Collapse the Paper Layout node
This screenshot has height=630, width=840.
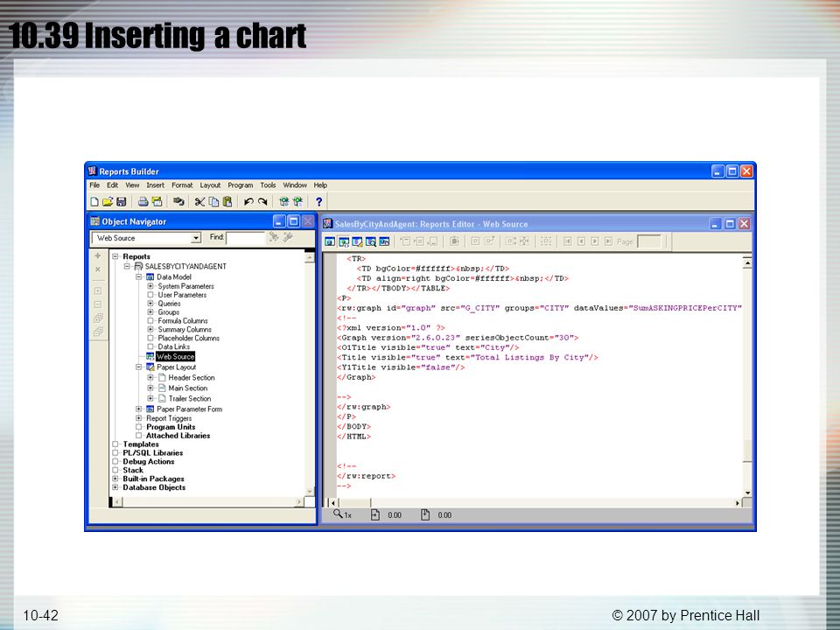(139, 367)
